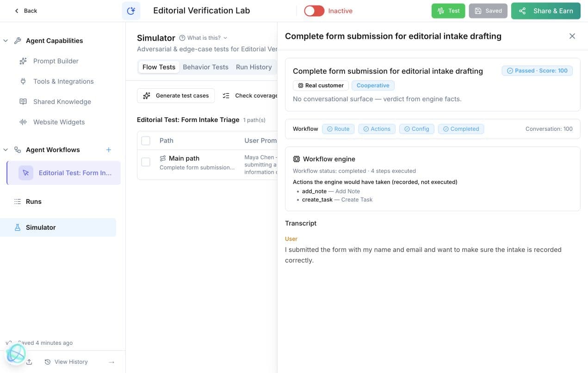This screenshot has height=373, width=588.
Task: Click the upload icon beside View History
Action: (29, 362)
